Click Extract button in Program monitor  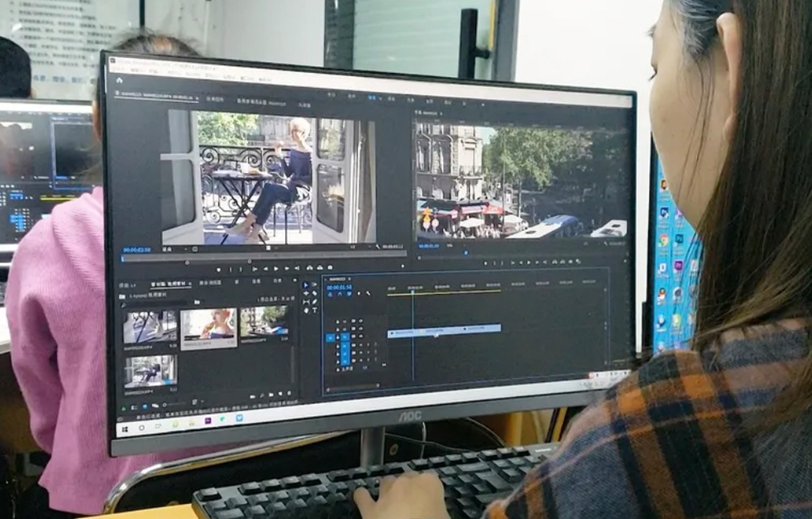click(562, 262)
